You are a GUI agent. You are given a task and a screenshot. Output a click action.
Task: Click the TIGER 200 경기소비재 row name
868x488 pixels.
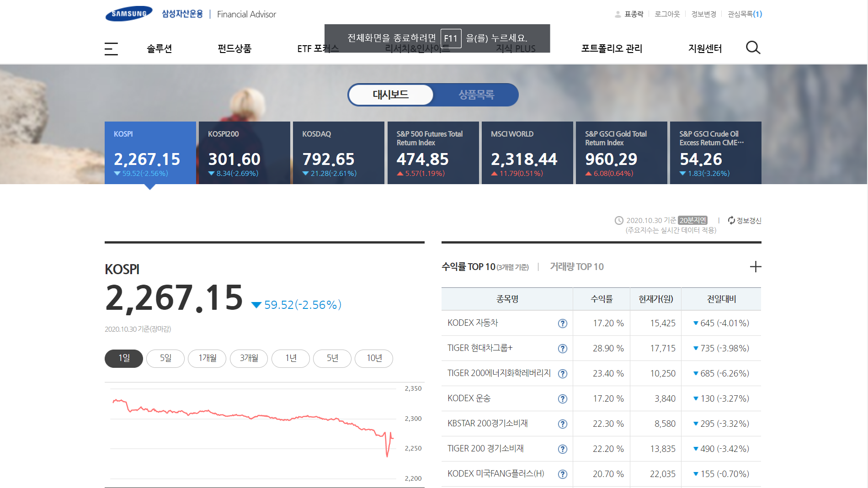(485, 449)
